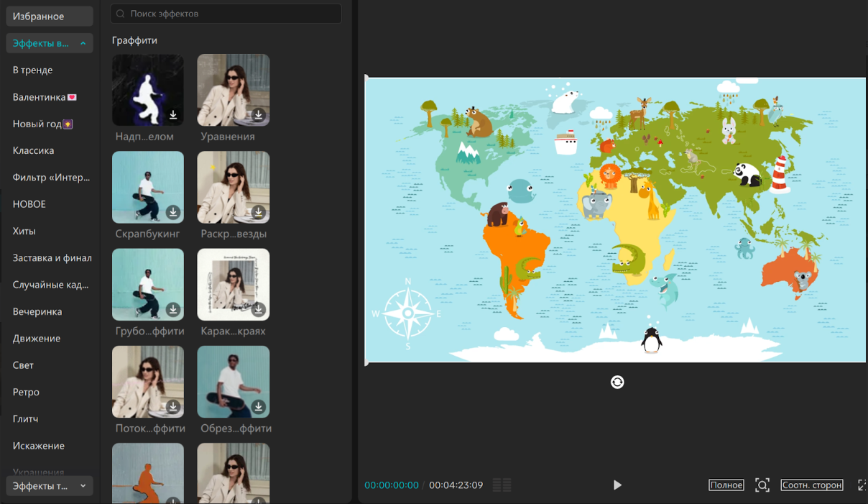
Task: Click the audio level grid icon near the timecode
Action: pyautogui.click(x=502, y=485)
